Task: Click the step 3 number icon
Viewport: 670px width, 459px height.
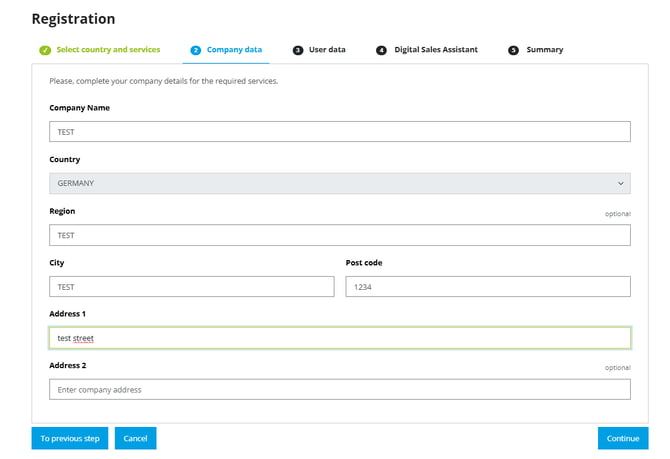Action: (x=298, y=50)
